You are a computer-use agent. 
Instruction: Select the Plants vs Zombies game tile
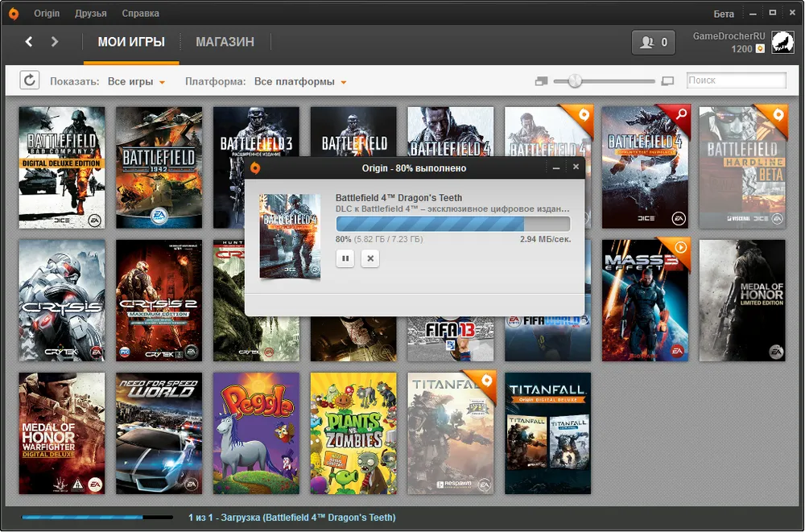pos(353,433)
